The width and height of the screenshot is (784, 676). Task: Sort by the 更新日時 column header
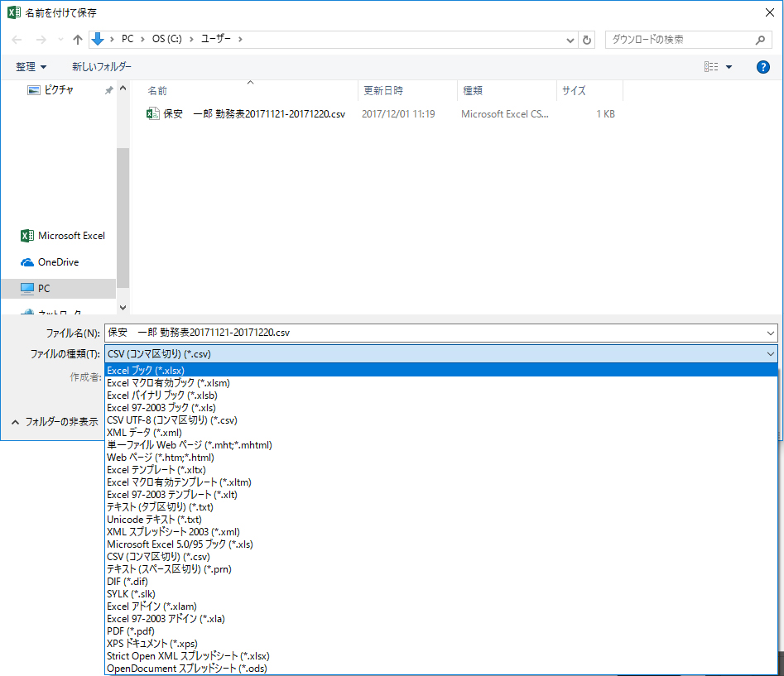point(383,91)
